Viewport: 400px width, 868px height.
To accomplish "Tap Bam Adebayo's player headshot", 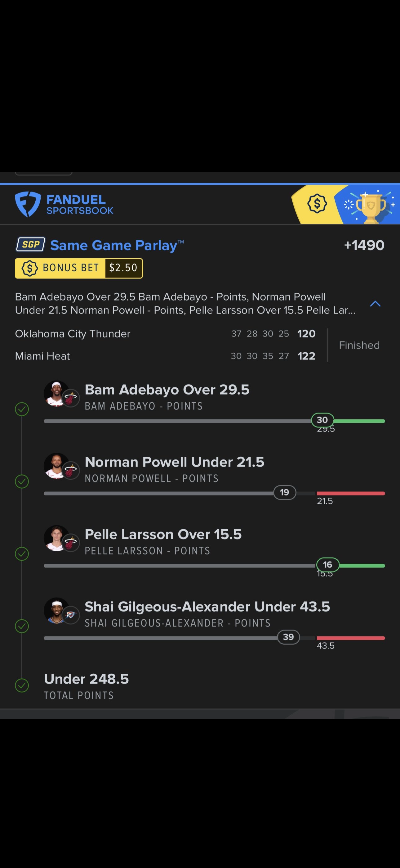I will pos(56,394).
